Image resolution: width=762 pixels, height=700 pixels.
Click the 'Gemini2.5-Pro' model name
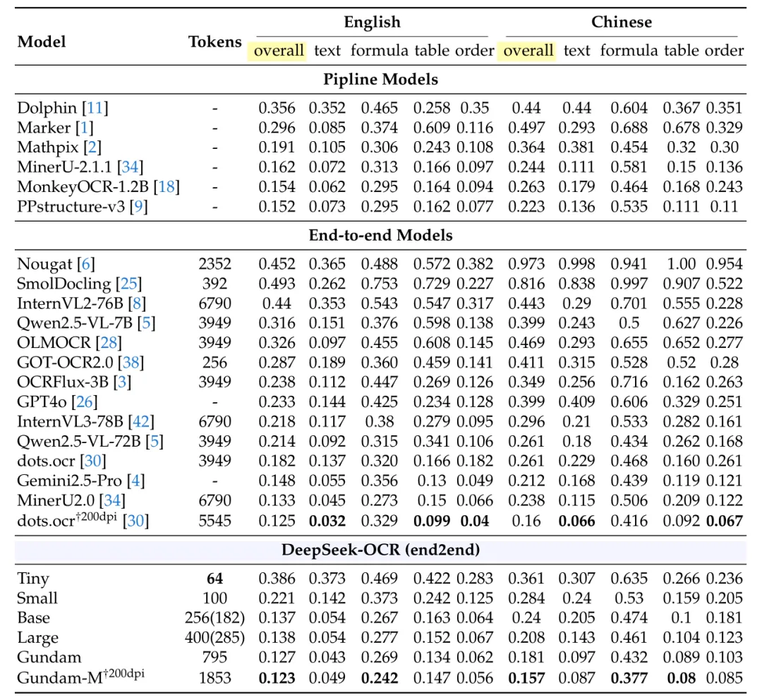[x=69, y=481]
